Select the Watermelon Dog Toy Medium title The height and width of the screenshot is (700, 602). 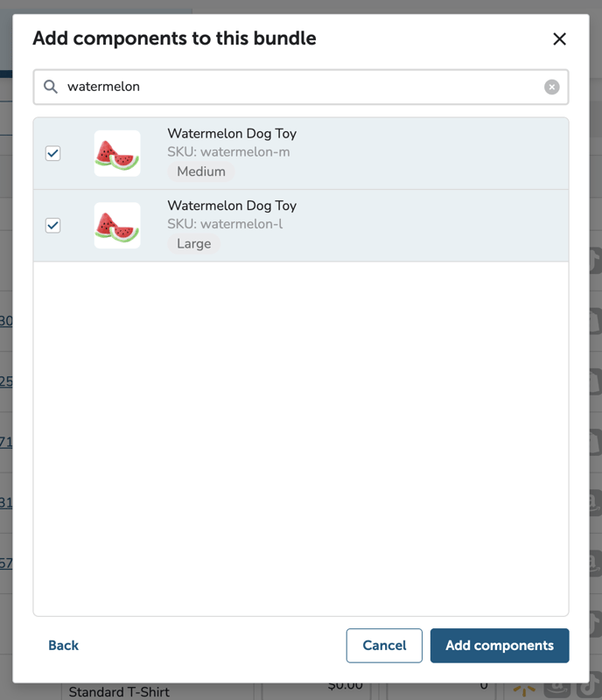click(x=232, y=134)
